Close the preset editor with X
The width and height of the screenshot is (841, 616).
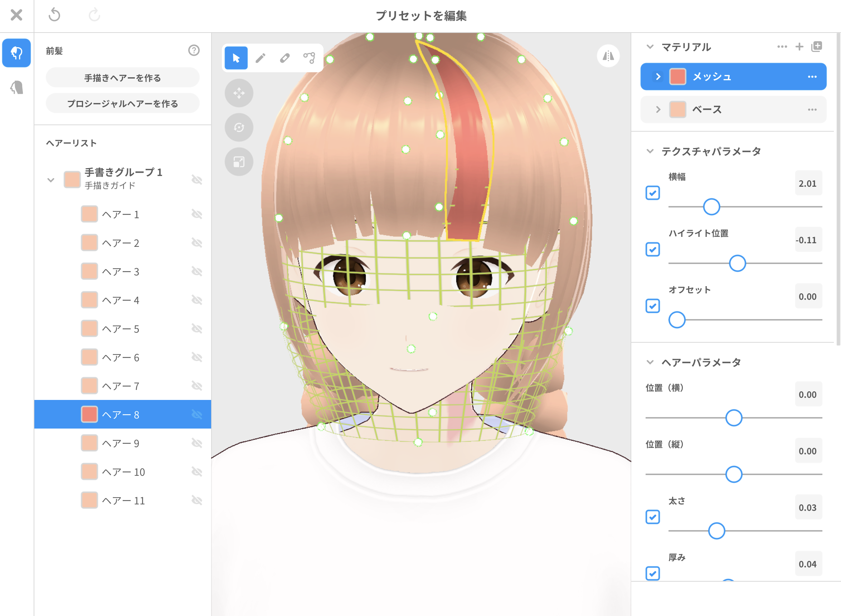coord(16,15)
